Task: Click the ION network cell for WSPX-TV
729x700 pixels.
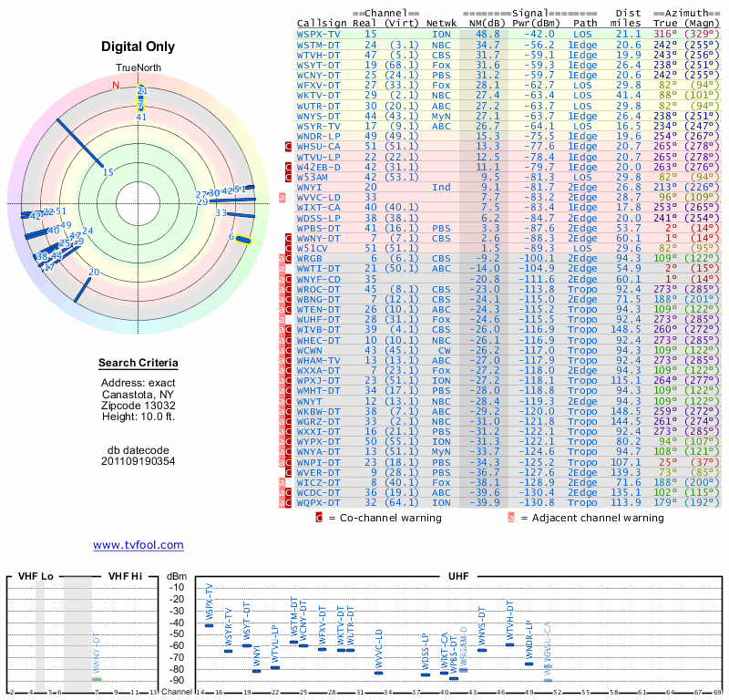Action: (441, 35)
